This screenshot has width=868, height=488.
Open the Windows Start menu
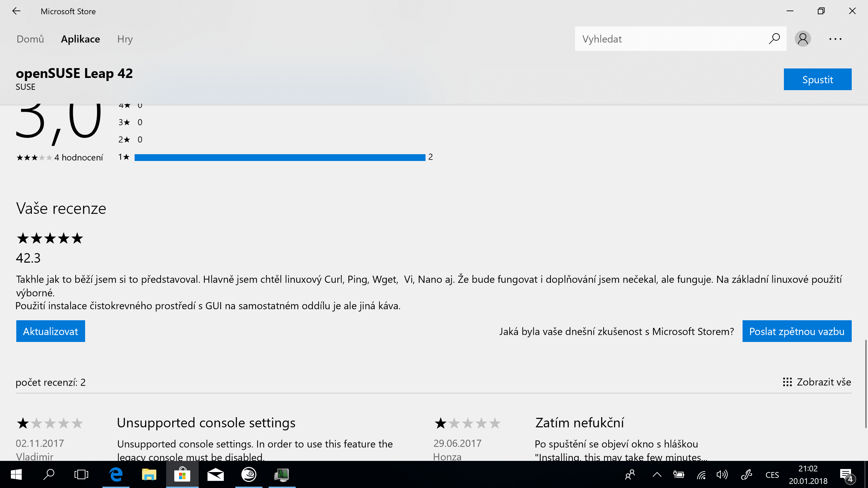click(x=16, y=474)
